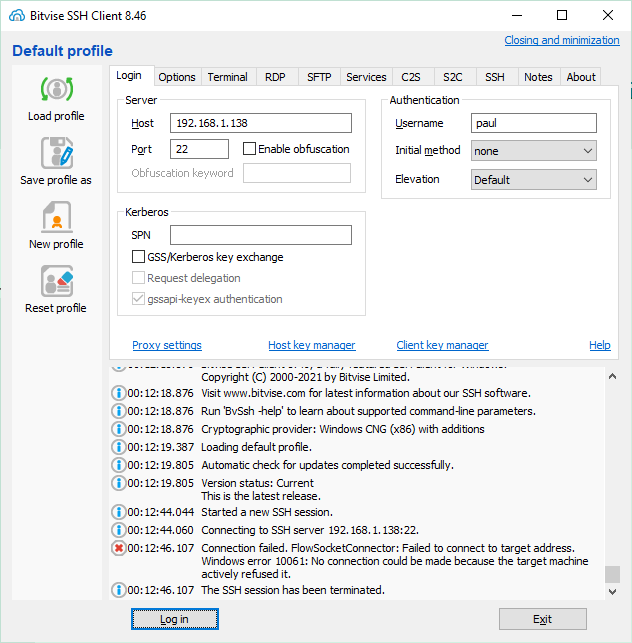
Task: Click the SPN input field
Action: pos(261,235)
